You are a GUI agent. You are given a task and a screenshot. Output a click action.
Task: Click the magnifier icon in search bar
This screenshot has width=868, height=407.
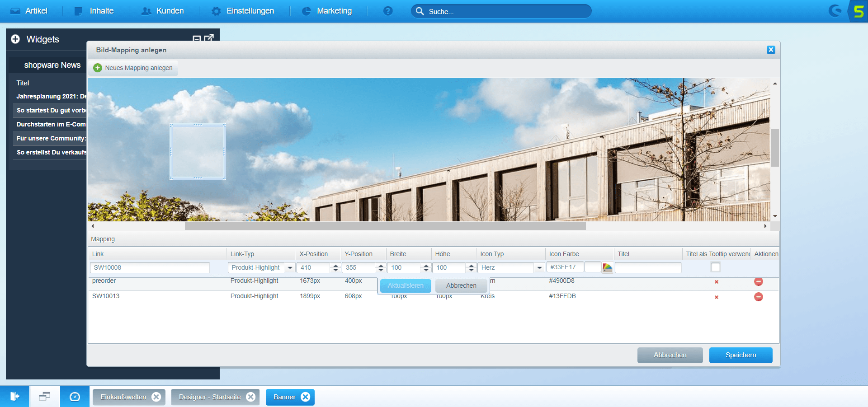[x=420, y=11]
